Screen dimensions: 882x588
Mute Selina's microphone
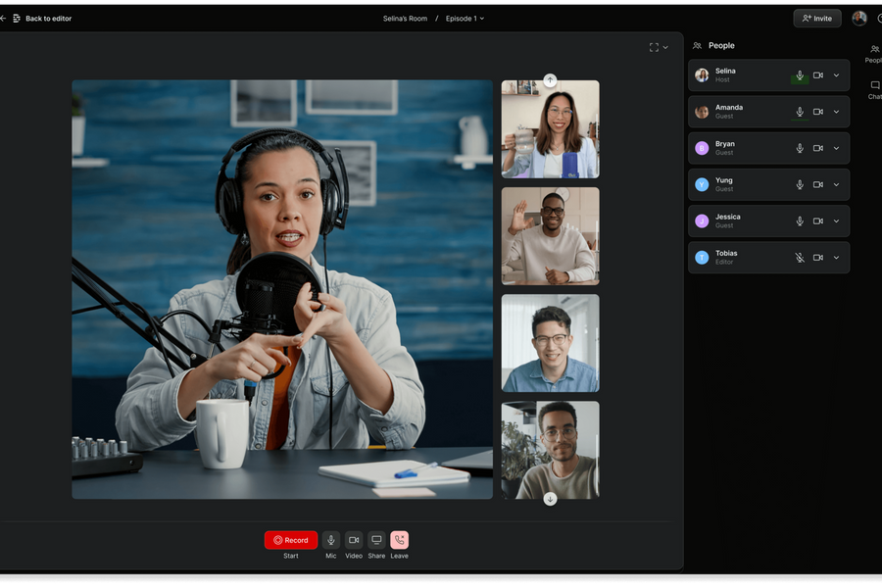click(x=800, y=75)
